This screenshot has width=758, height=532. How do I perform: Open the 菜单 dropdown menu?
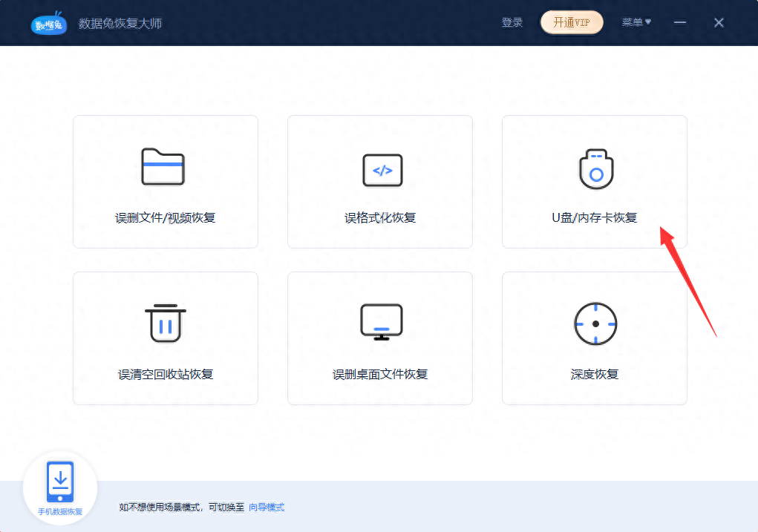pos(636,22)
